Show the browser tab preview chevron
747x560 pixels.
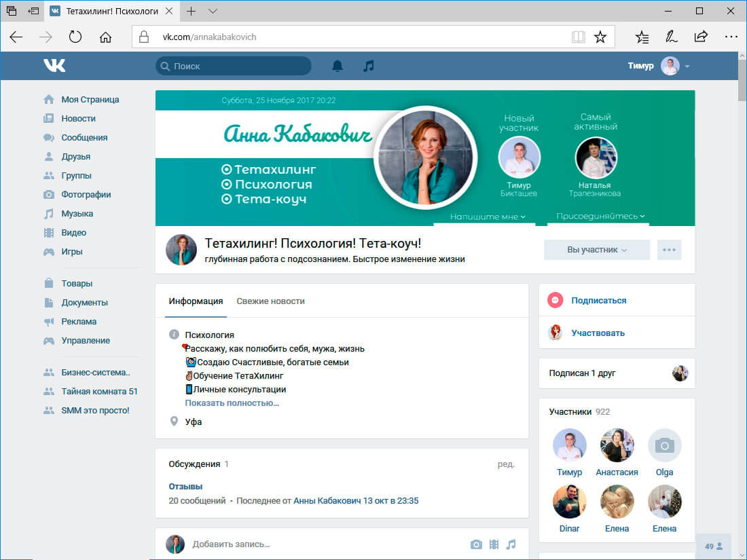(x=213, y=11)
